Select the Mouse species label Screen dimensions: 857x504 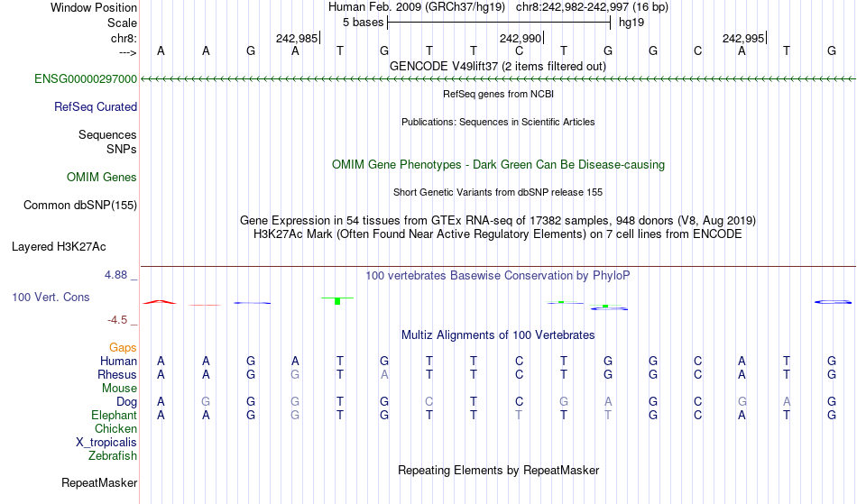tap(120, 389)
